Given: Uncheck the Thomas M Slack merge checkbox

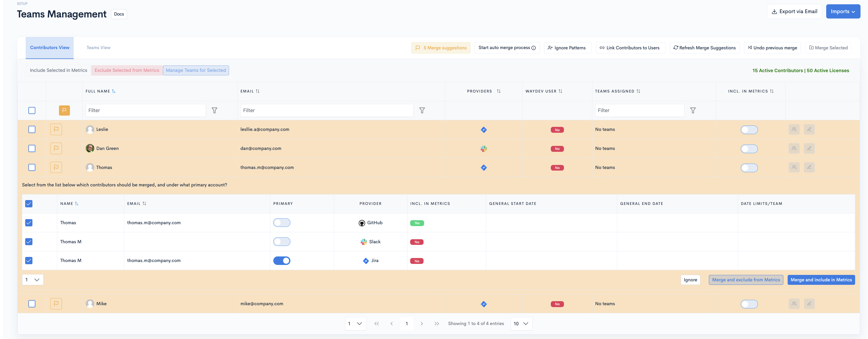Looking at the screenshot, I should coord(29,242).
